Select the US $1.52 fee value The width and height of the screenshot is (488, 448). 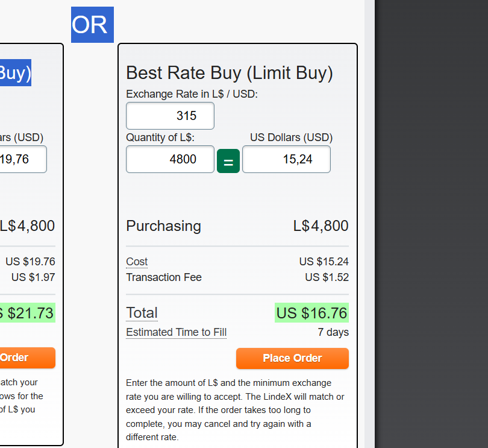coord(327,277)
